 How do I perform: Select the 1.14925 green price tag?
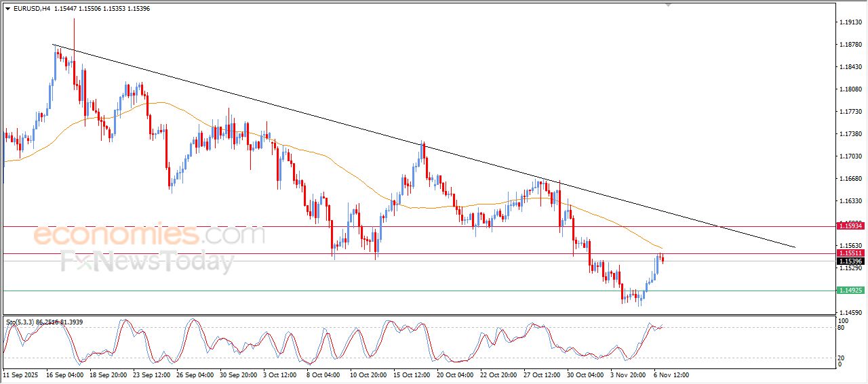point(850,291)
